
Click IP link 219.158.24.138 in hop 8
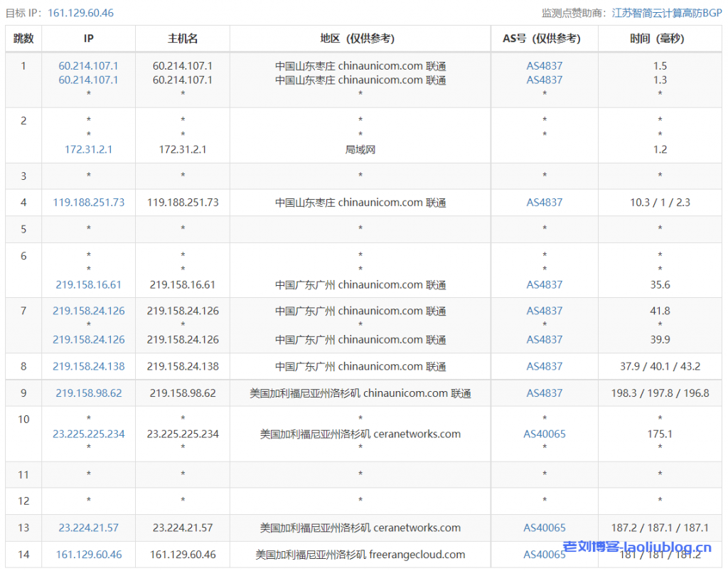pos(88,366)
